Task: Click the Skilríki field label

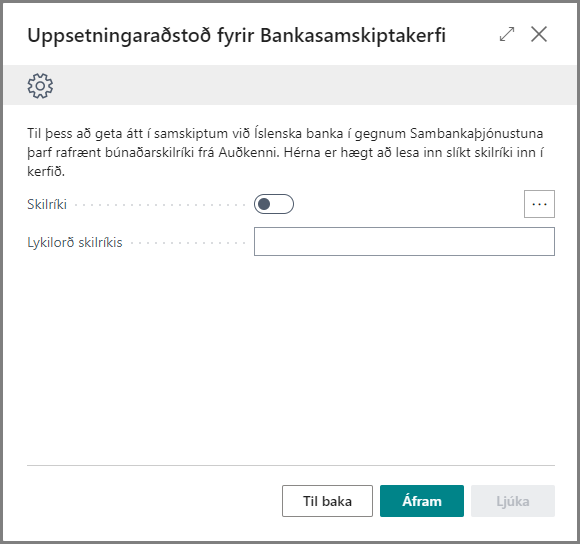Action: point(47,205)
